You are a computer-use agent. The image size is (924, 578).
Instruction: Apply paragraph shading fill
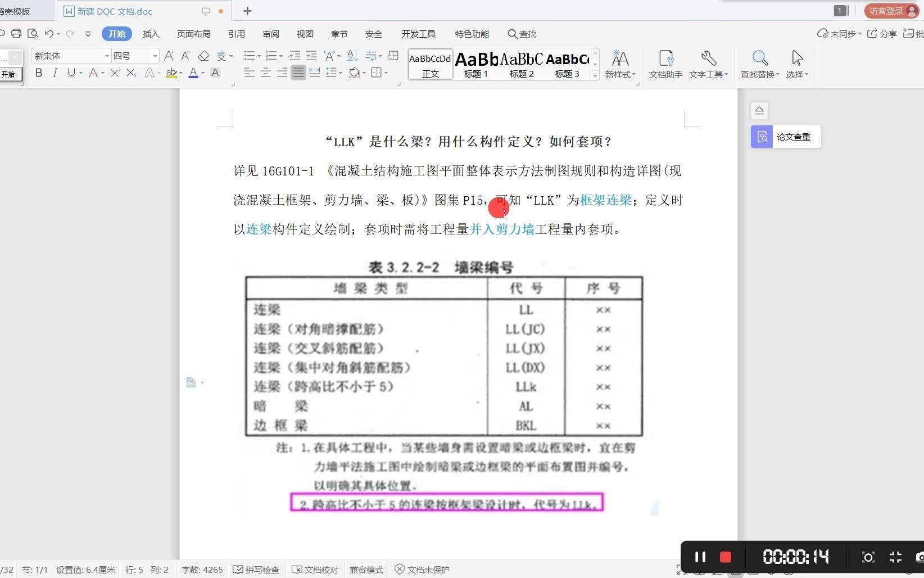pyautogui.click(x=354, y=73)
